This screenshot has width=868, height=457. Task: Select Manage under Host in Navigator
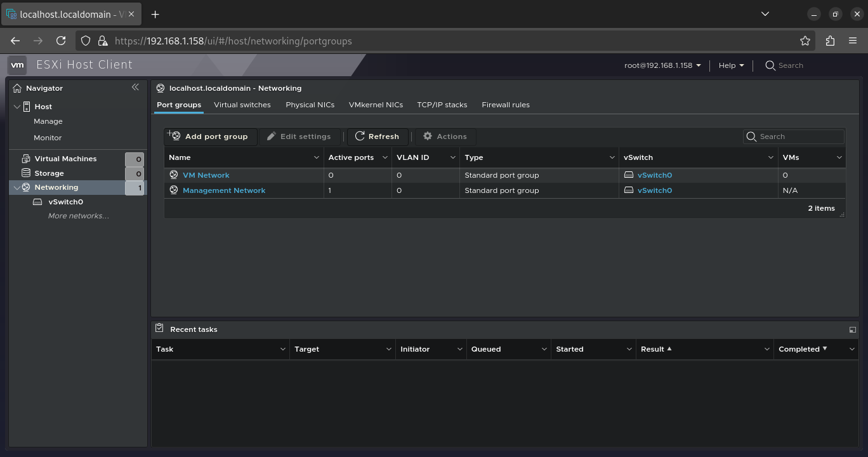(x=48, y=121)
